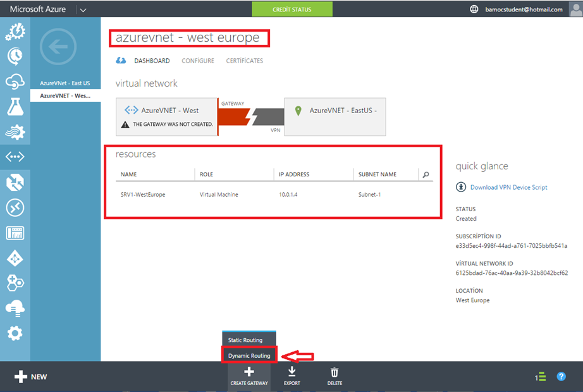
Task: Open the Download VPN Device Script link
Action: point(508,187)
